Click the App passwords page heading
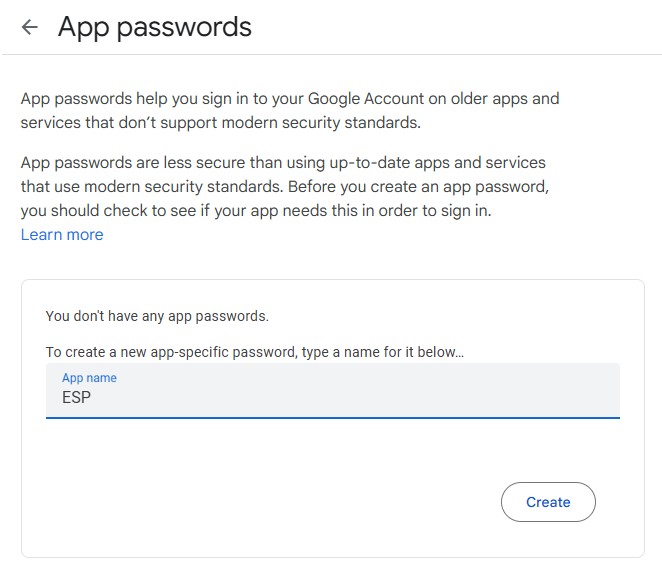The image size is (662, 567). point(155,27)
